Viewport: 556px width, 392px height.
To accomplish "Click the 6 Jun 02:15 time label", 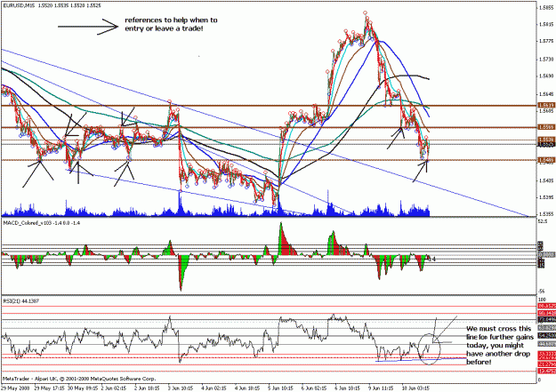I will click(x=316, y=388).
